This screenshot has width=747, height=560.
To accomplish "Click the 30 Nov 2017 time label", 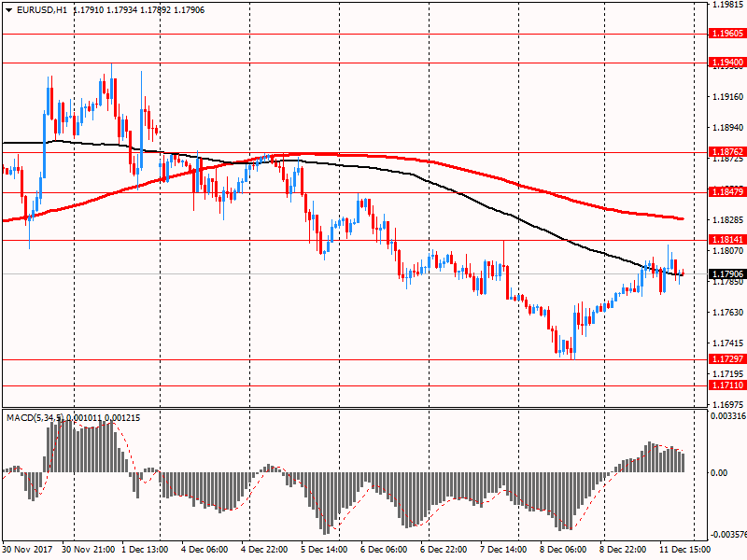I will click(x=27, y=550).
